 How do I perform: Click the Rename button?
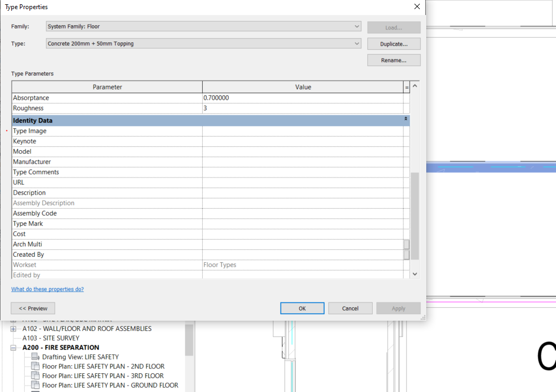[394, 60]
